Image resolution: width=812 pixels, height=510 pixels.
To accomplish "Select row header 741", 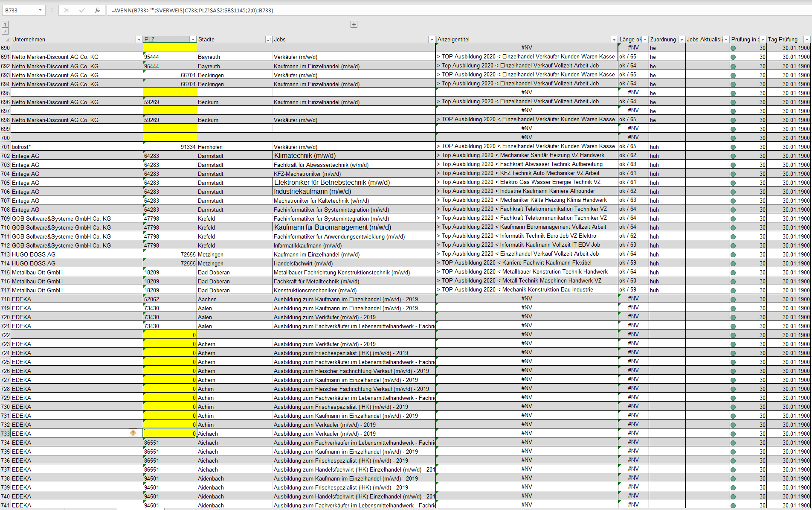I will click(x=5, y=505).
